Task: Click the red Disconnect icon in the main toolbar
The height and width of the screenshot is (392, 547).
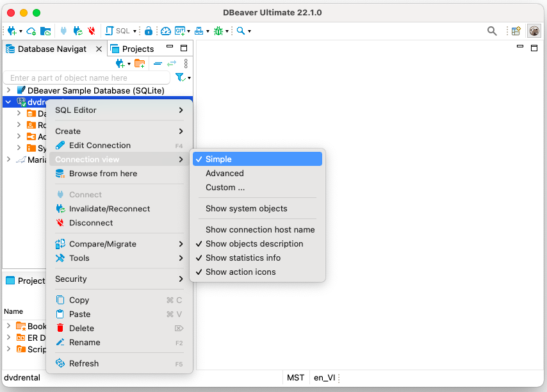Action: (x=92, y=31)
